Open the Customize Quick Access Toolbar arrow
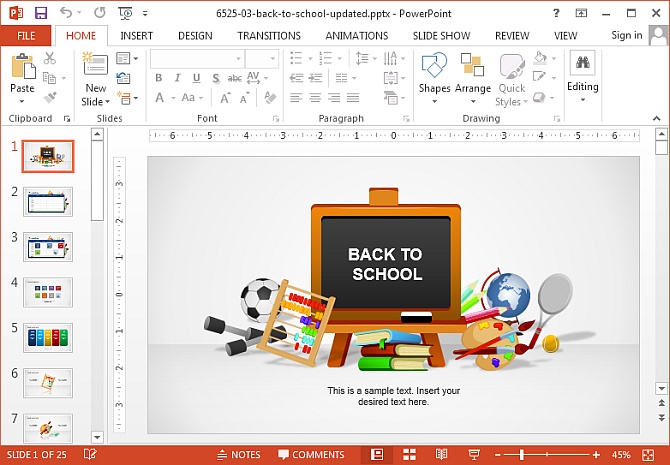The image size is (670, 465). pyautogui.click(x=145, y=14)
